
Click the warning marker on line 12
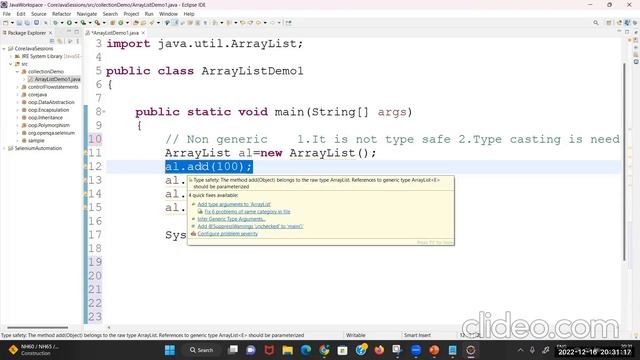pyautogui.click(x=86, y=167)
